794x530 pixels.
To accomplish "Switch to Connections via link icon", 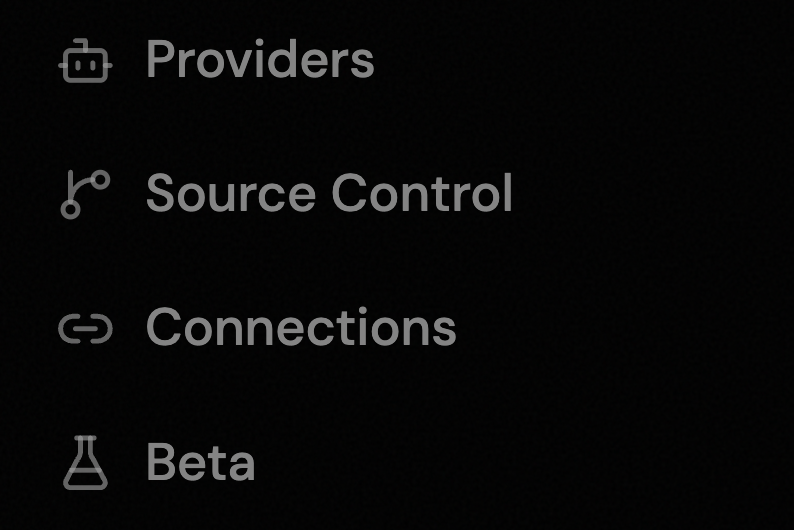I will 85,329.
